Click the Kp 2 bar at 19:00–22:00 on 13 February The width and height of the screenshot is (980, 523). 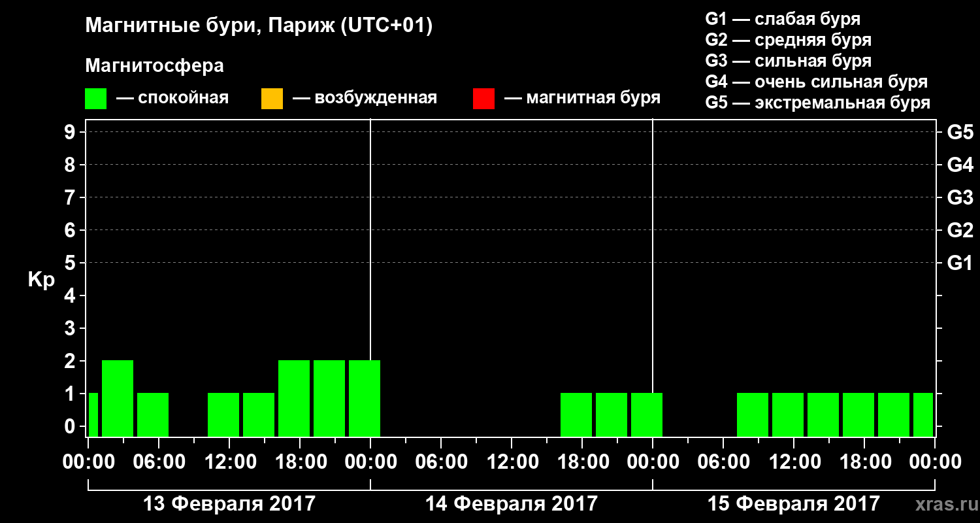[329, 398]
